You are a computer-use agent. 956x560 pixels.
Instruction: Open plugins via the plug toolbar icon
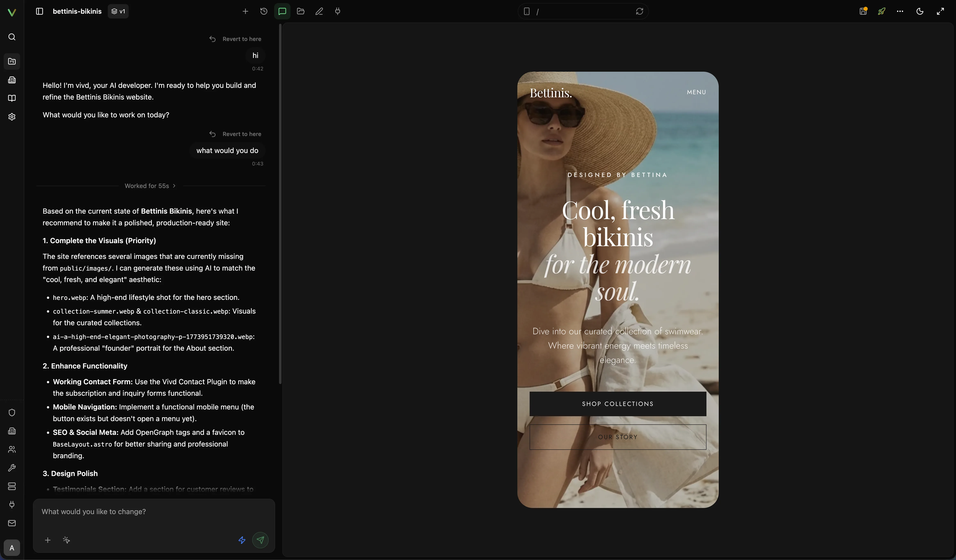(337, 11)
